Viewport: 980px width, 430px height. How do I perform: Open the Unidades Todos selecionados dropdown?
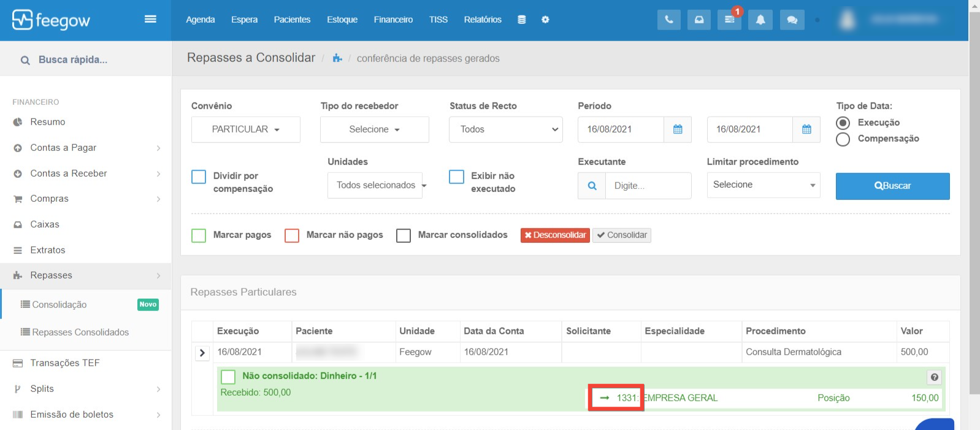377,185
